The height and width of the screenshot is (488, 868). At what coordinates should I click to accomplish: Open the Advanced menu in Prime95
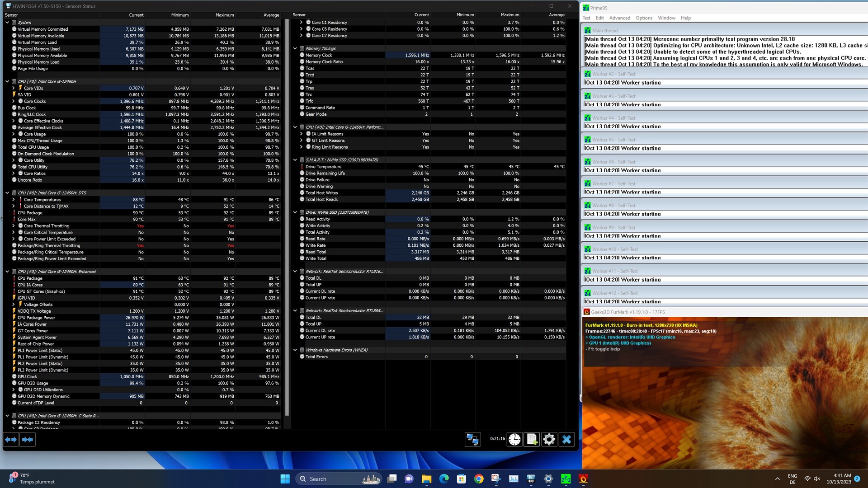click(x=619, y=18)
